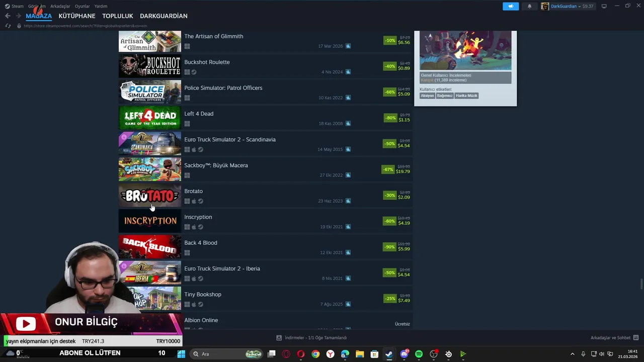Click the Euro Truck Simulator 2 - Iberia title
The width and height of the screenshot is (644, 362).
coord(222,268)
